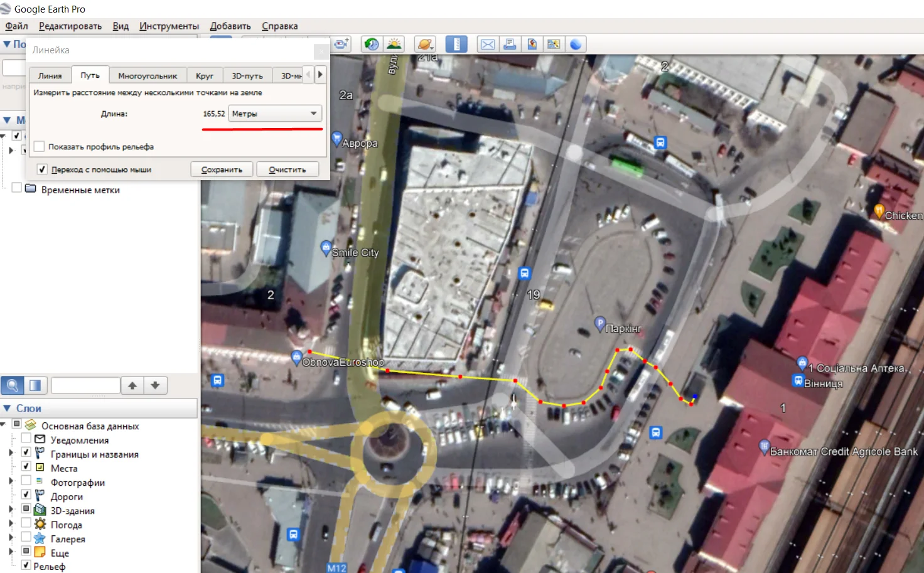Open the Метры units dropdown

[x=275, y=114]
